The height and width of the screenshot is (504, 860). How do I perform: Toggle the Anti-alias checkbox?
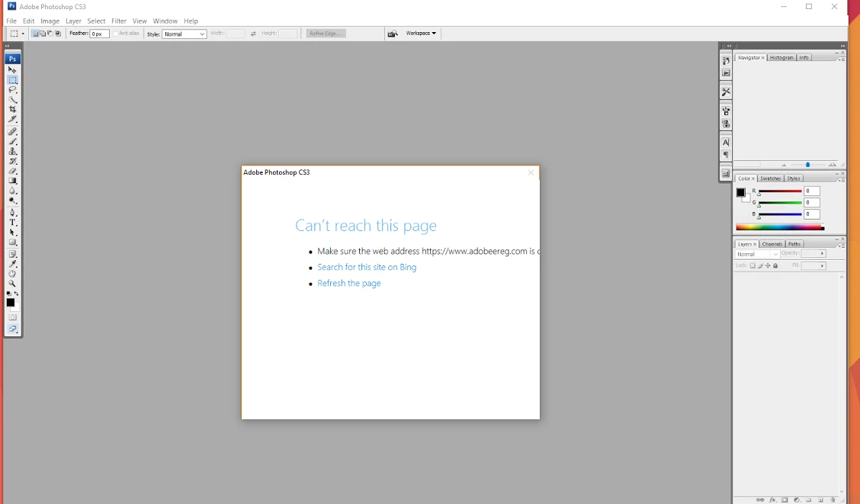tap(116, 34)
